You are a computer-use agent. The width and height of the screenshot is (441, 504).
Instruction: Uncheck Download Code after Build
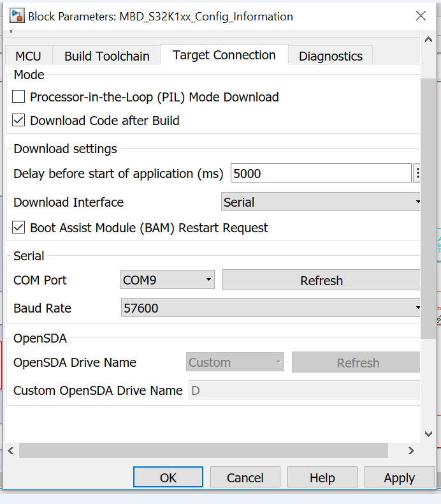[x=19, y=120]
